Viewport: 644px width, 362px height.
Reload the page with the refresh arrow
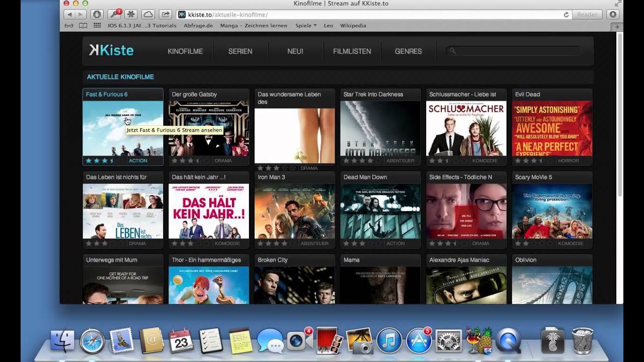(566, 15)
